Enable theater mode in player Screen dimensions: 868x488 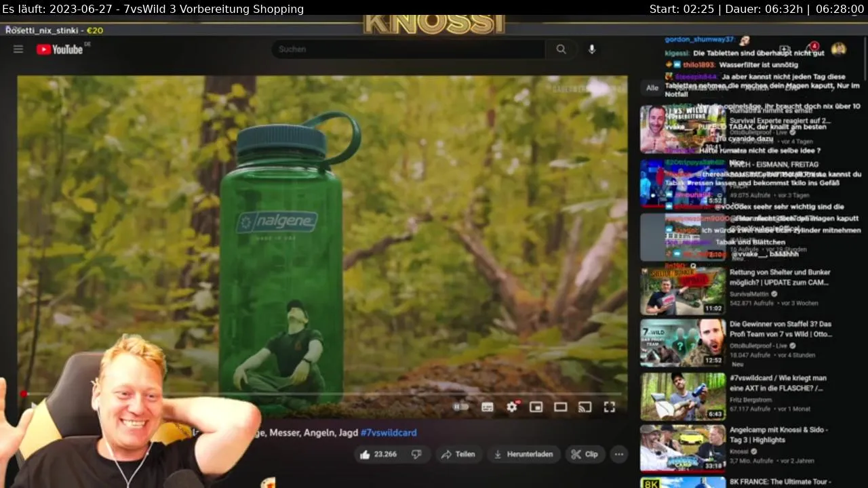(x=561, y=407)
